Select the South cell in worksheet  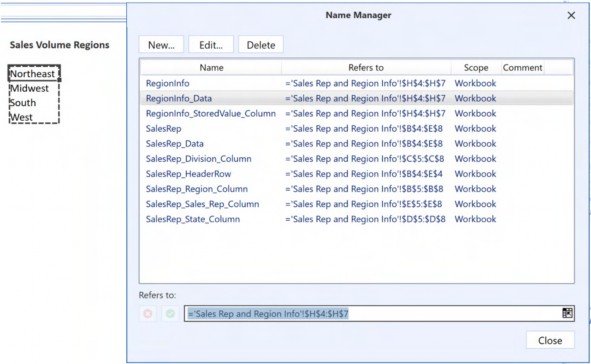point(34,102)
